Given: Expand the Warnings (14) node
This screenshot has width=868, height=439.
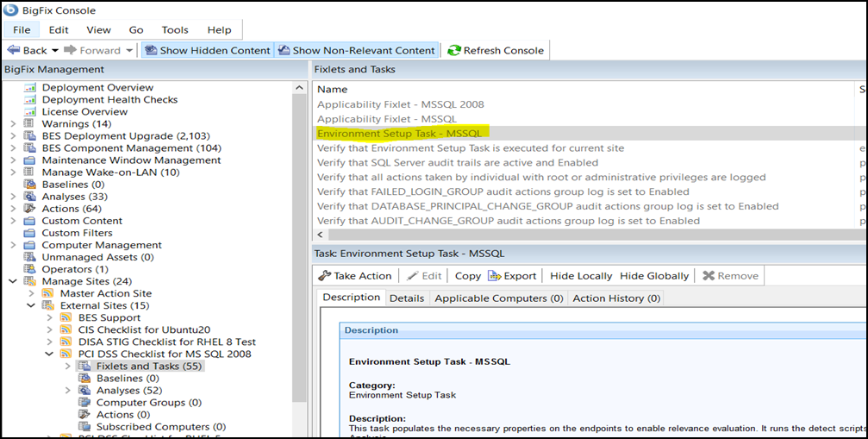Looking at the screenshot, I should 13,123.
